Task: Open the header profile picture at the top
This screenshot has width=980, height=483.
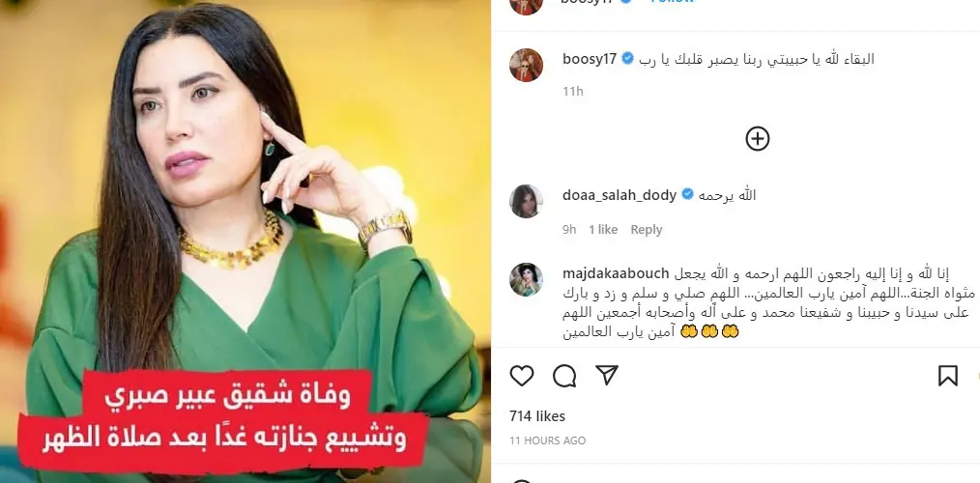Action: point(526,4)
